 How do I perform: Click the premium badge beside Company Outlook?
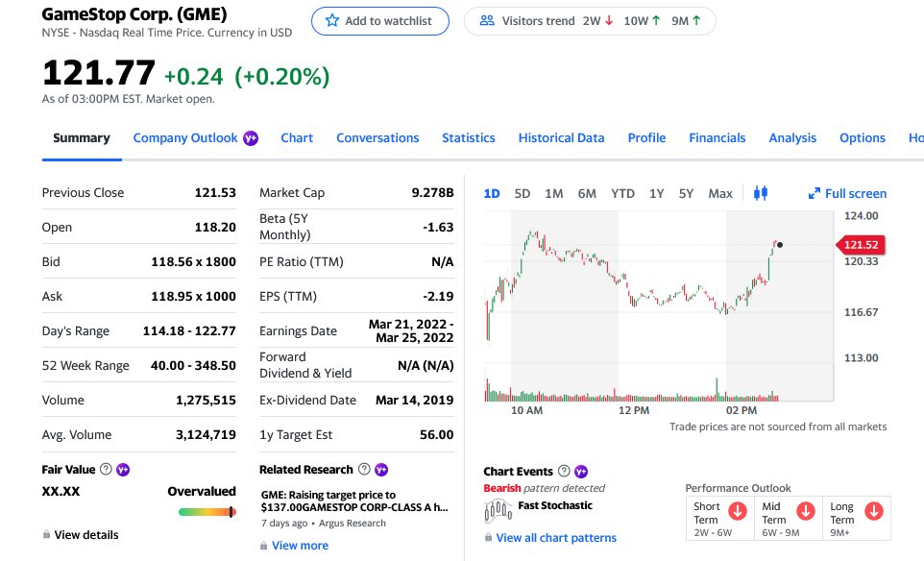point(251,138)
